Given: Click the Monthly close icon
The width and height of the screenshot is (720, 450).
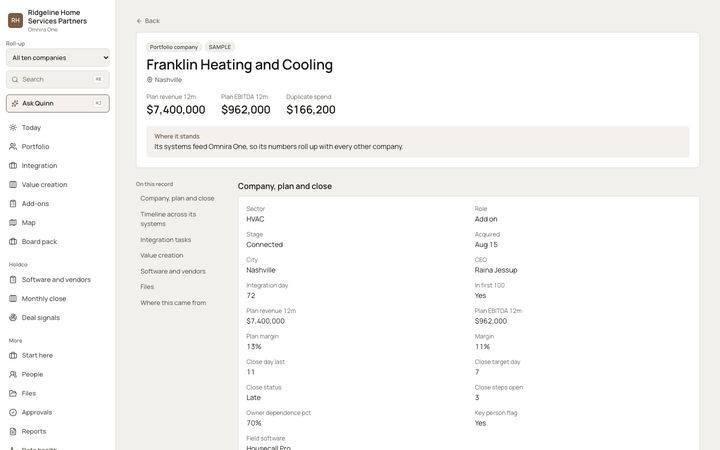Looking at the screenshot, I should click(x=13, y=298).
